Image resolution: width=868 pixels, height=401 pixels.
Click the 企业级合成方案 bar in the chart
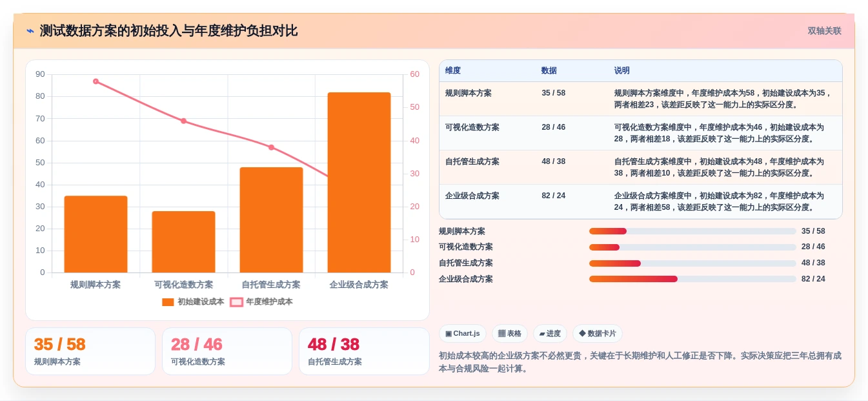pos(359,182)
